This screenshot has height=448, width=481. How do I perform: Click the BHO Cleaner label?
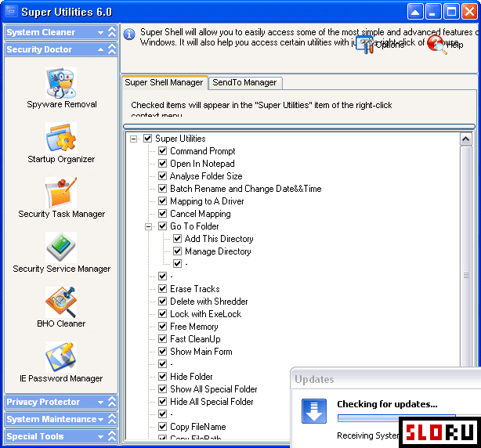[61, 323]
